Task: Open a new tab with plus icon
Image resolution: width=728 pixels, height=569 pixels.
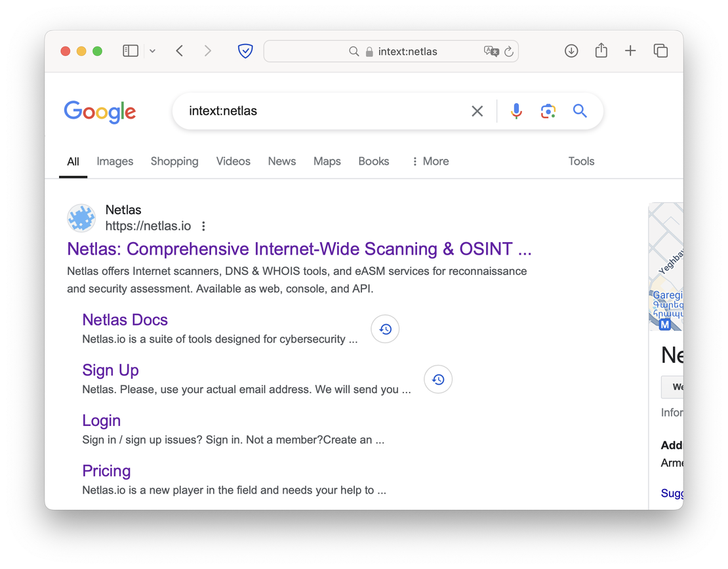Action: click(630, 51)
